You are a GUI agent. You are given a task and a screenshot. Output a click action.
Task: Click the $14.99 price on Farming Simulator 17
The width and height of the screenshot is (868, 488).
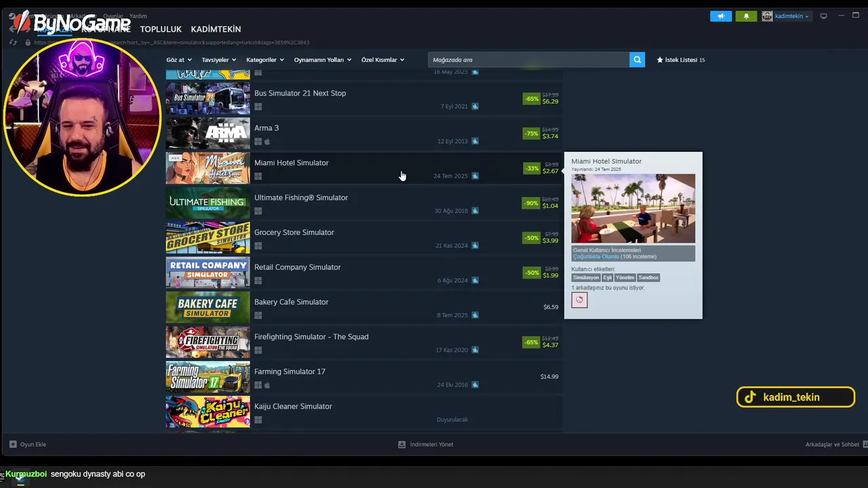[549, 377]
